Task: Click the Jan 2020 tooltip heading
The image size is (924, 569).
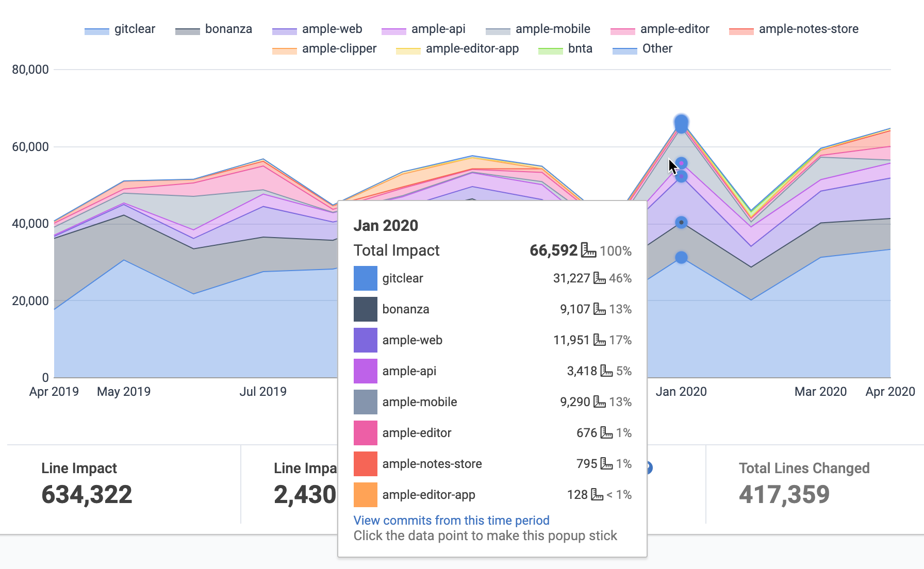Action: coord(386,226)
